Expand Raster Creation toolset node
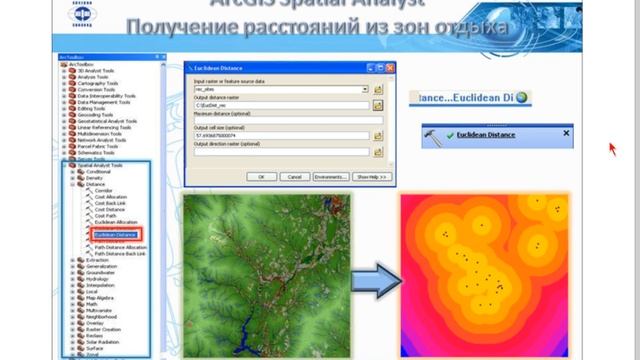Viewport: 640px width, 360px height. point(73,329)
